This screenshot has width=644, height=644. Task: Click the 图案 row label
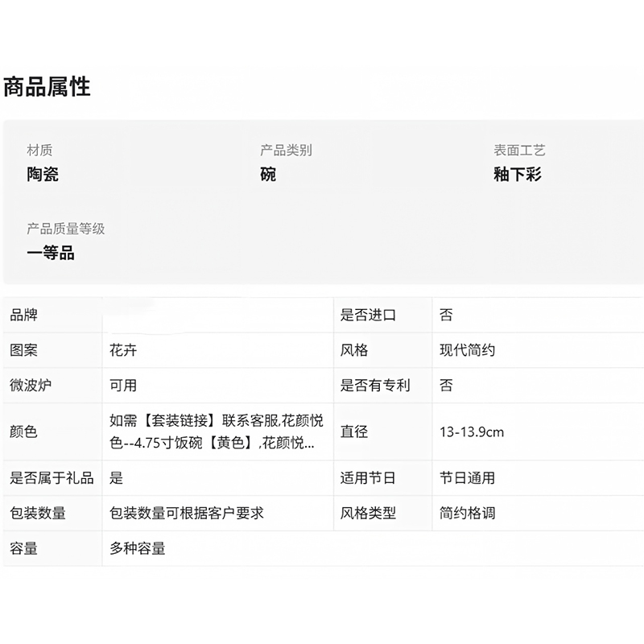[24, 350]
